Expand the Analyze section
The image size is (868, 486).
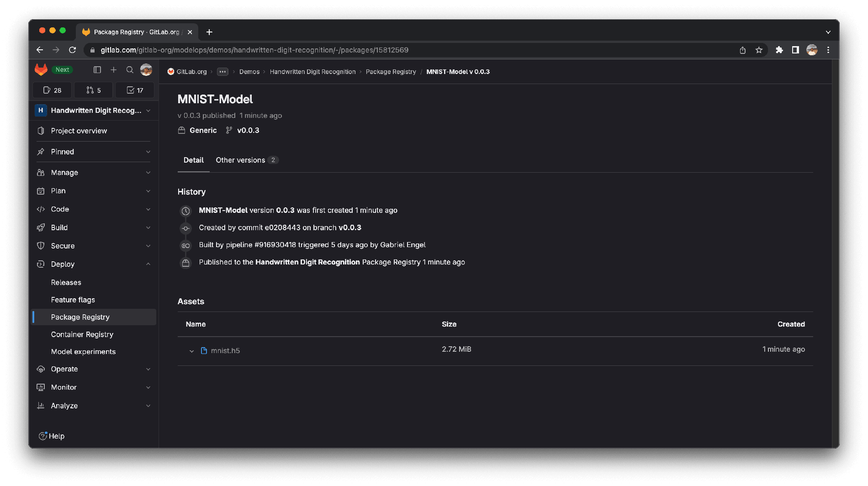[x=94, y=406]
